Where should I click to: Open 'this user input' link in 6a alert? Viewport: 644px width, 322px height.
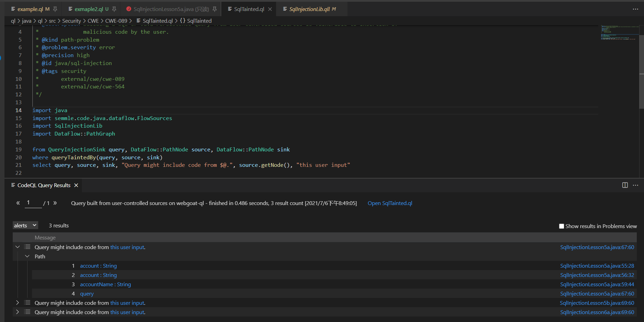coord(127,312)
